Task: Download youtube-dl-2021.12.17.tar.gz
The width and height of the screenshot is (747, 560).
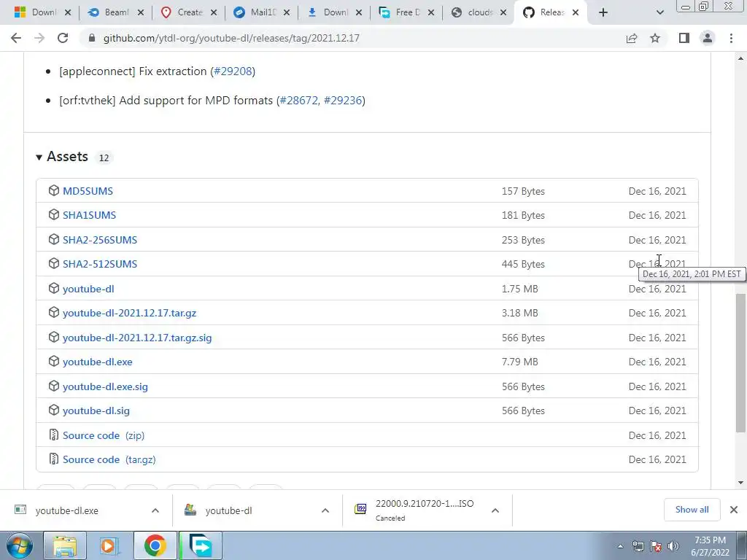Action: click(130, 313)
